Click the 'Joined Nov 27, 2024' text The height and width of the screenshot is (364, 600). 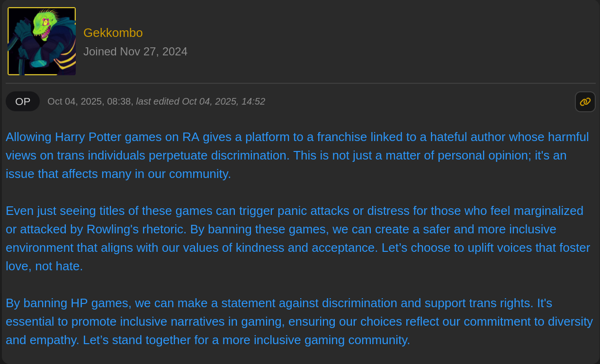[135, 52]
